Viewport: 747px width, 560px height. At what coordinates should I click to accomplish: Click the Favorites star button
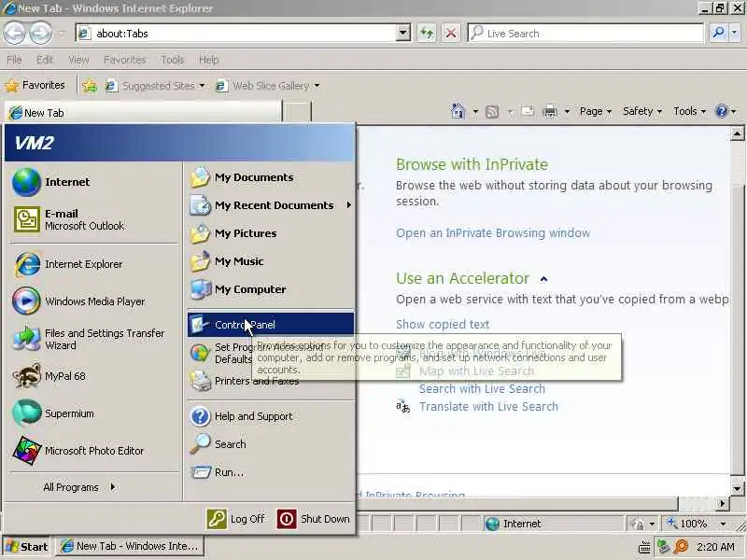point(35,85)
